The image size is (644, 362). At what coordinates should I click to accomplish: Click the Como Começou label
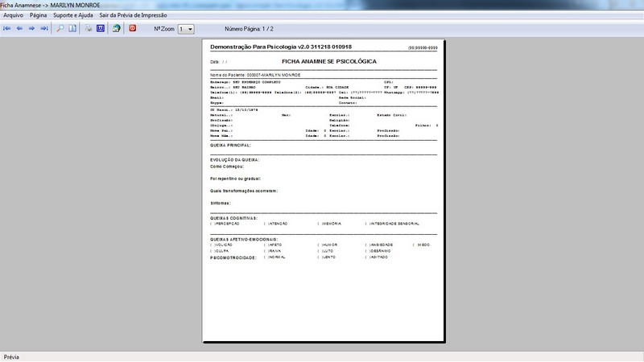tap(227, 167)
